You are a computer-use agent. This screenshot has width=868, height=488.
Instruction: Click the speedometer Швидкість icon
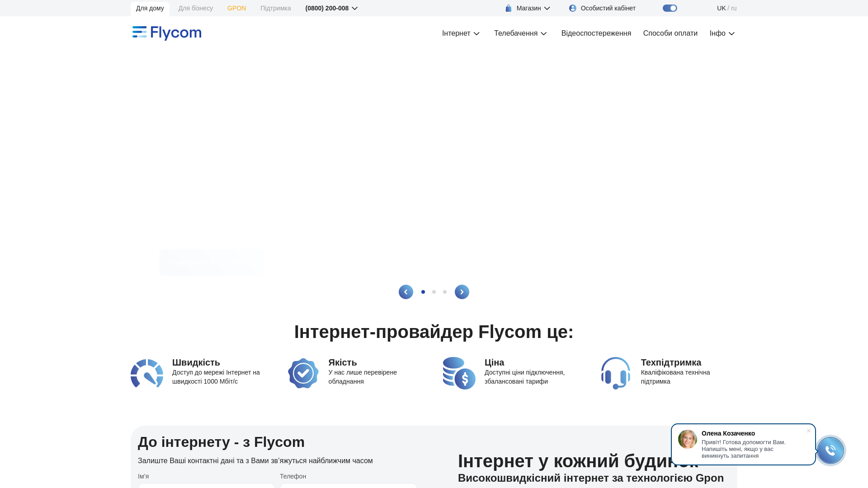coord(147,373)
